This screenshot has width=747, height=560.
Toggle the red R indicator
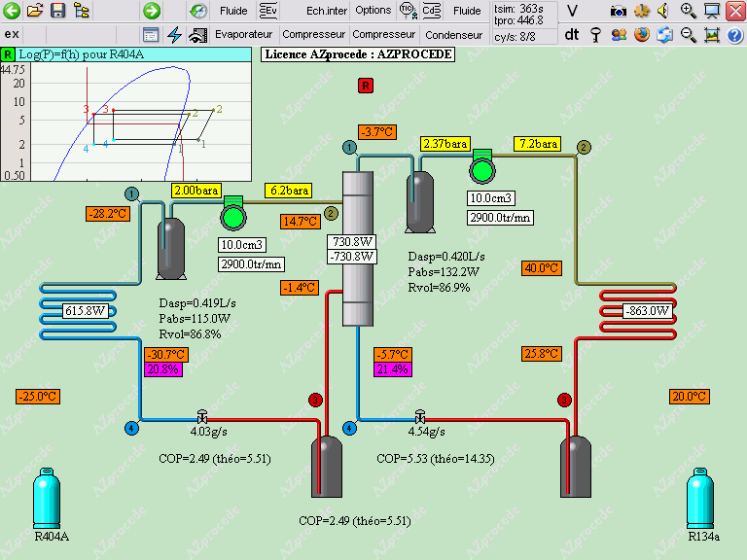click(366, 86)
